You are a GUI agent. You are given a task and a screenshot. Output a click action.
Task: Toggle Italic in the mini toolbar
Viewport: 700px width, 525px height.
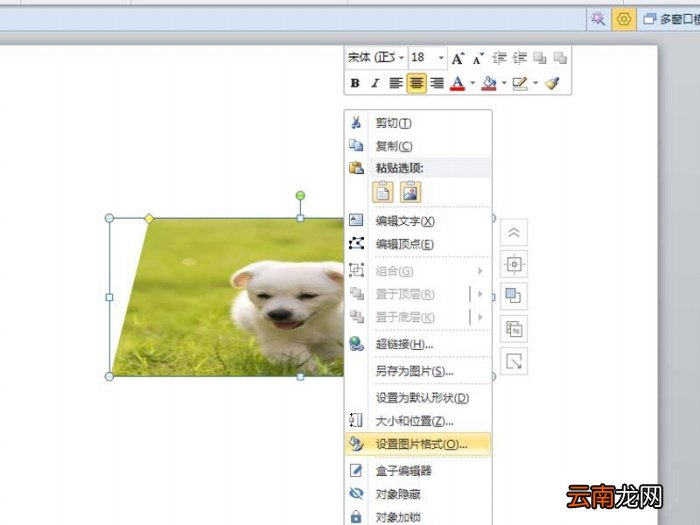(x=375, y=83)
